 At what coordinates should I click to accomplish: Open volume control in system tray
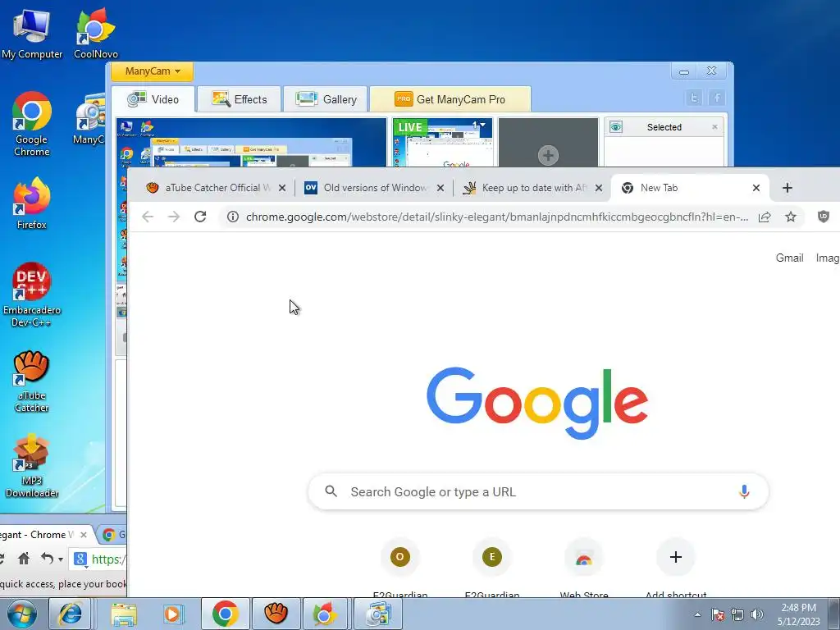point(757,614)
